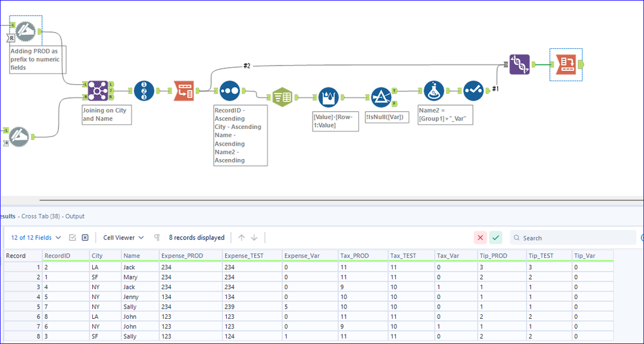Click the Filter tool False output anchor

click(395, 104)
